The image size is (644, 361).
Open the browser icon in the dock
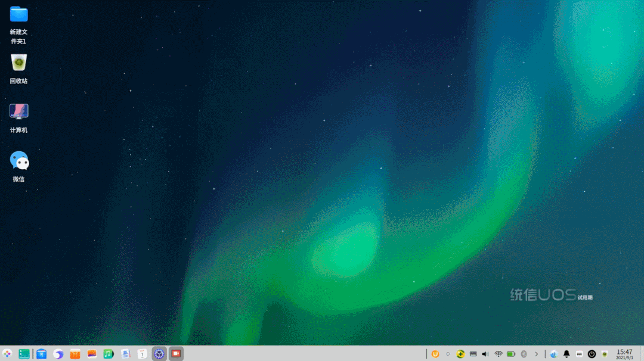click(x=58, y=354)
